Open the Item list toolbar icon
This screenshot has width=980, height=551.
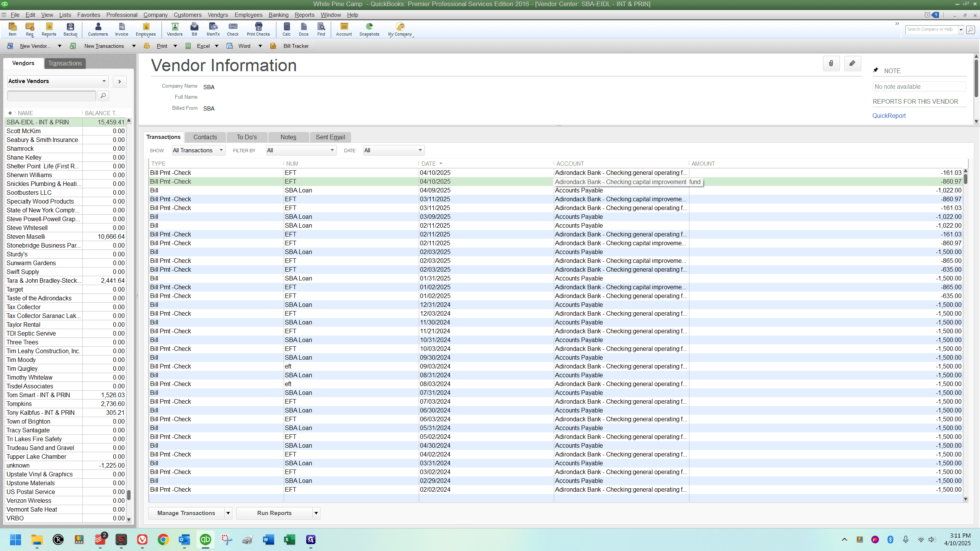coord(13,29)
